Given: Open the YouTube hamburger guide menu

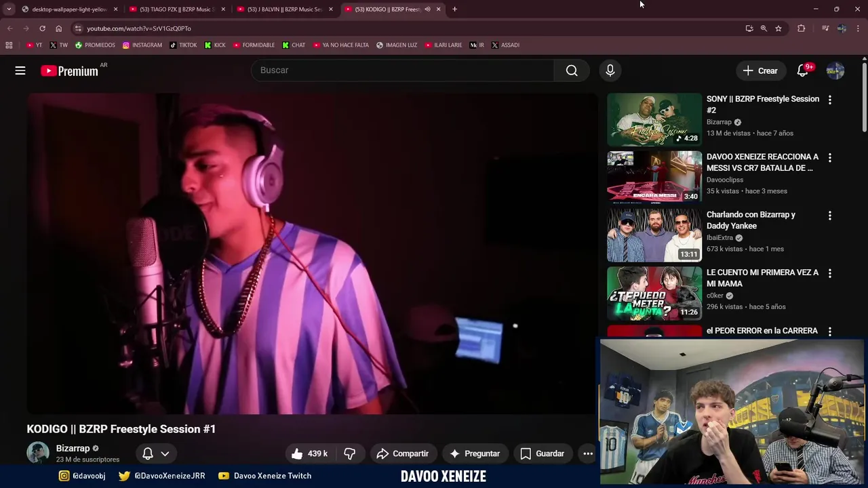Looking at the screenshot, I should tap(20, 70).
